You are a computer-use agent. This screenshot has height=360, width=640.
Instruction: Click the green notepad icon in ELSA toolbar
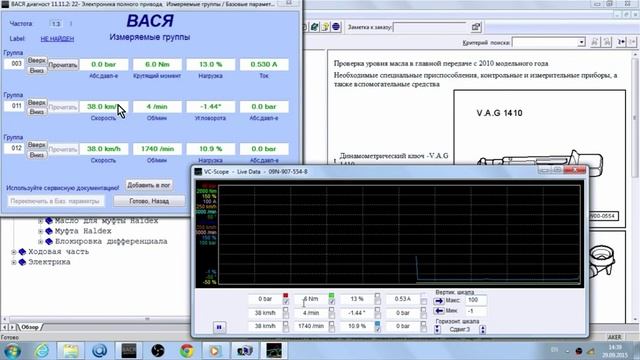314,27
